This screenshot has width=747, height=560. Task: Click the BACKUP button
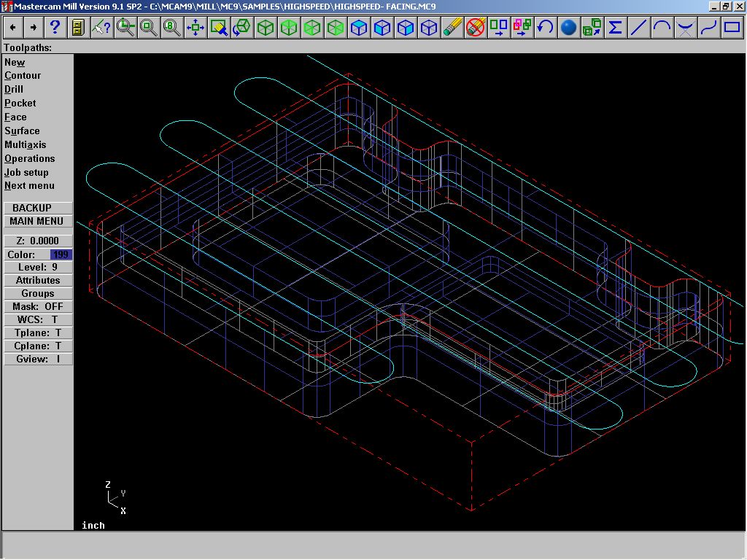38,208
